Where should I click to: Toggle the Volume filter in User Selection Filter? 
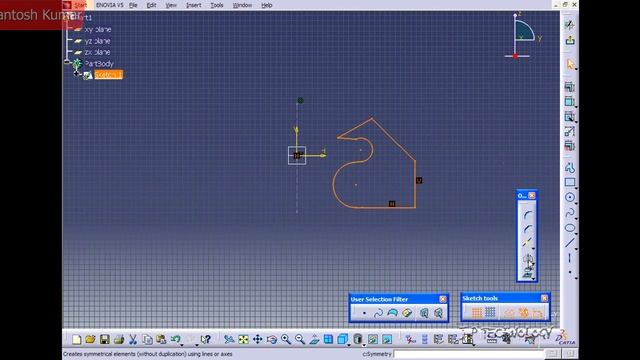407,313
